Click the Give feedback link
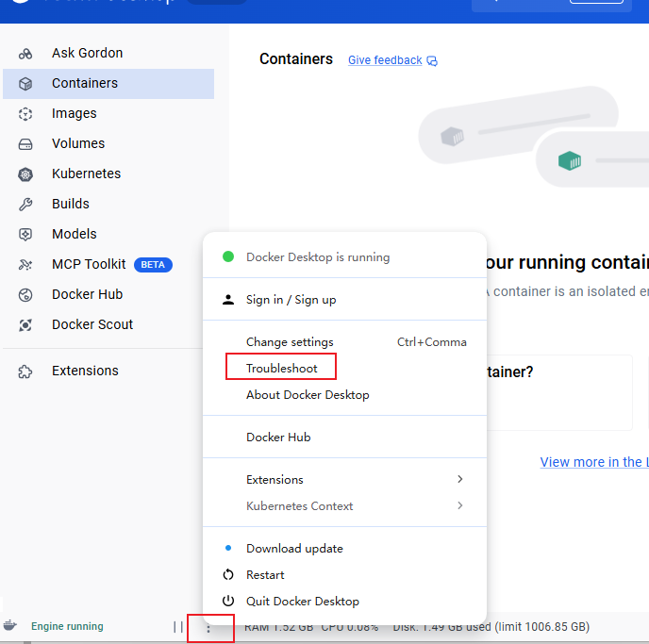 tap(385, 60)
